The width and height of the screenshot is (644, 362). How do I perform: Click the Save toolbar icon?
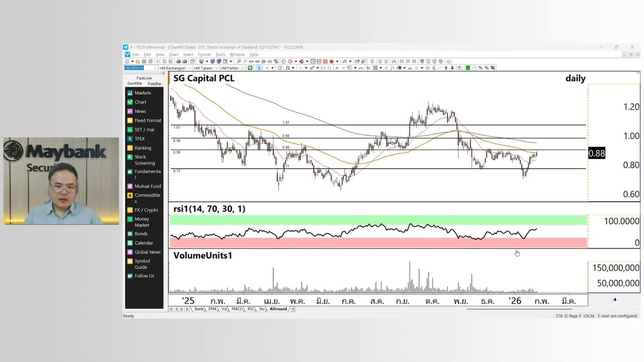coord(144,61)
